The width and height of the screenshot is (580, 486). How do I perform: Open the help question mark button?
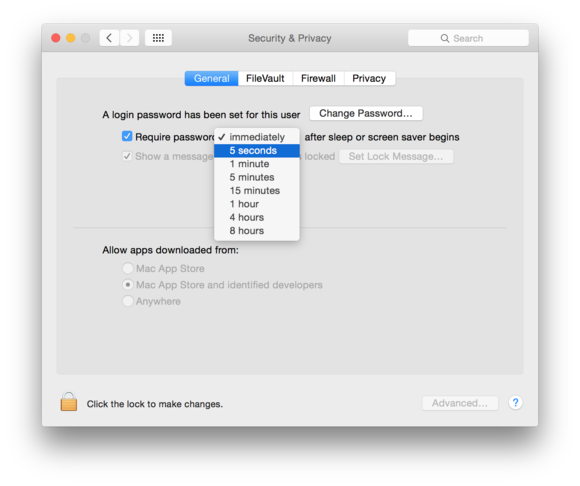click(515, 403)
